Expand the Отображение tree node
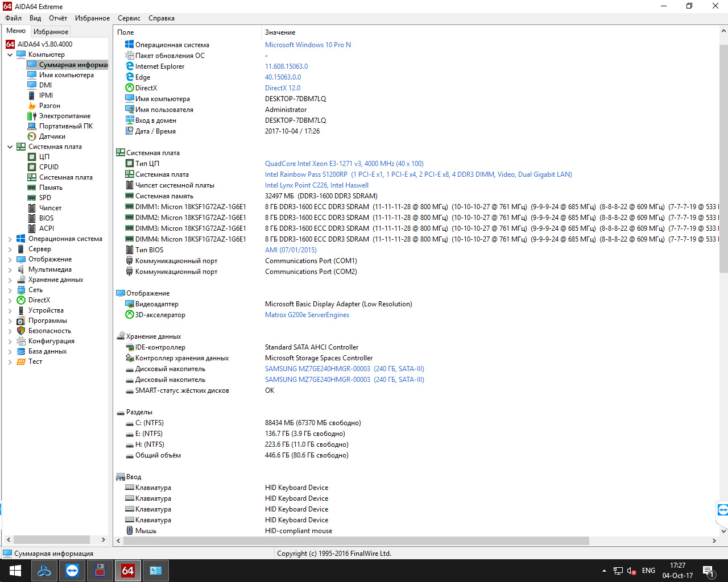Image resolution: width=728 pixels, height=582 pixels. 10,259
